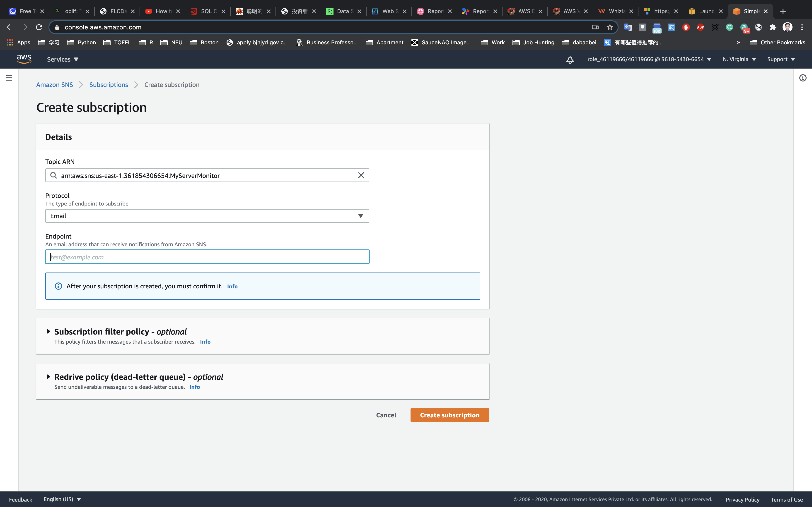The image size is (812, 507).
Task: Open the hamburger side navigation menu
Action: click(9, 78)
